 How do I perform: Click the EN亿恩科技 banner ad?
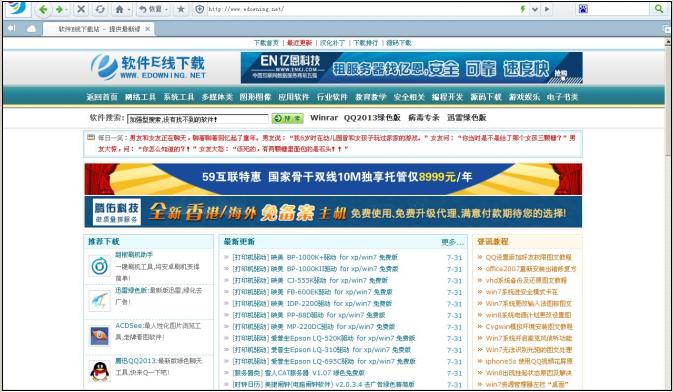pos(411,68)
